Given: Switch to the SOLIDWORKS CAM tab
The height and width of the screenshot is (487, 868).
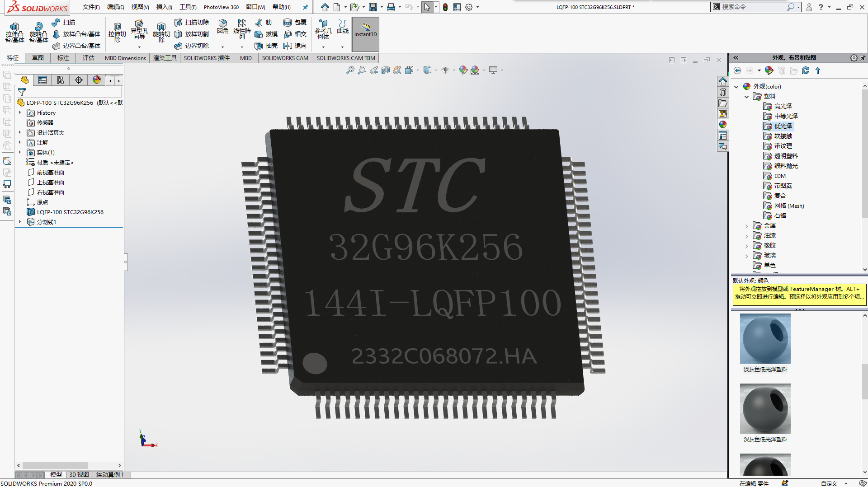Looking at the screenshot, I should 285,58.
